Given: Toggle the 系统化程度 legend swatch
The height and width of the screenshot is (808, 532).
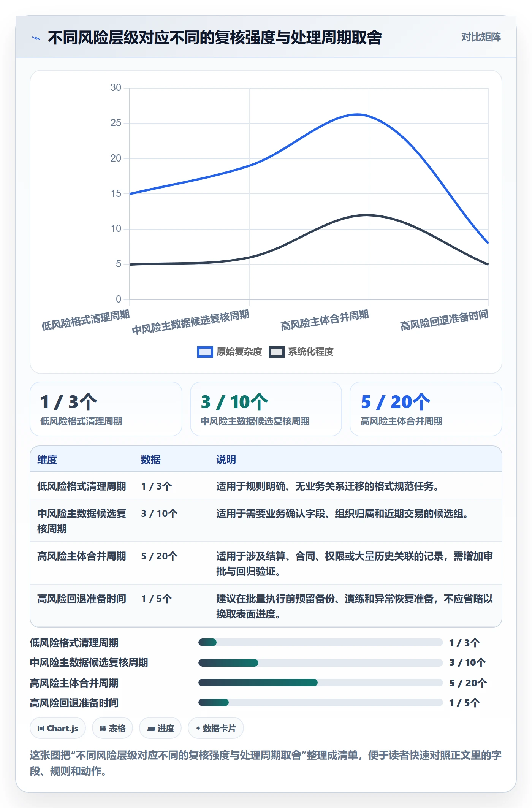Looking at the screenshot, I should (276, 352).
